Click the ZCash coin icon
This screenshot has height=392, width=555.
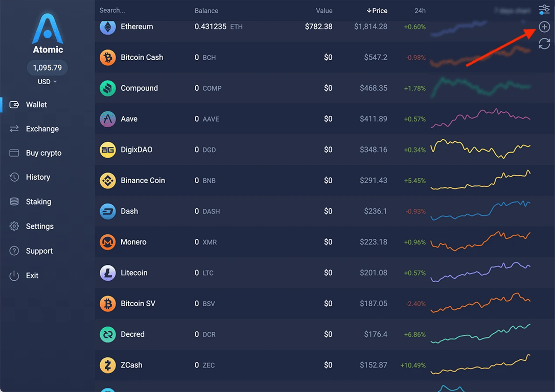tap(108, 365)
